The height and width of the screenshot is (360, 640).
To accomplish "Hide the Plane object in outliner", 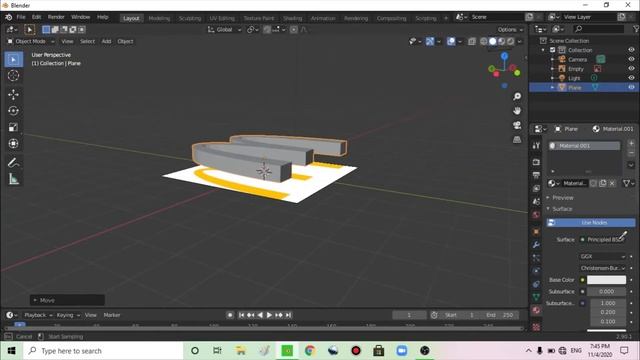I will (x=631, y=87).
